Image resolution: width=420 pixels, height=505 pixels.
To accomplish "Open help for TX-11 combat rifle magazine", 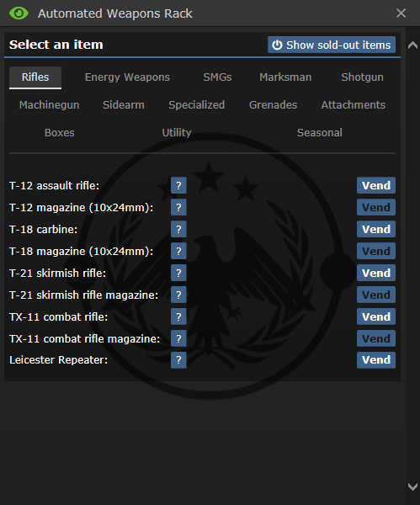I will [178, 338].
